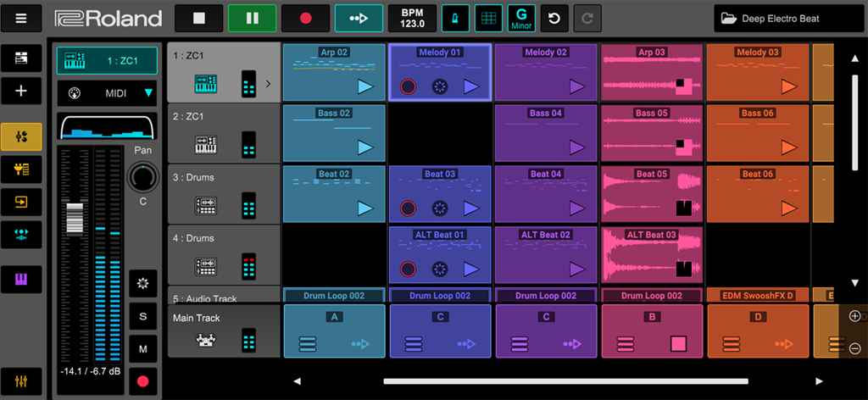Viewport: 868px width, 400px height.
Task: Open Beat 03 clip settings gear
Action: click(x=440, y=208)
